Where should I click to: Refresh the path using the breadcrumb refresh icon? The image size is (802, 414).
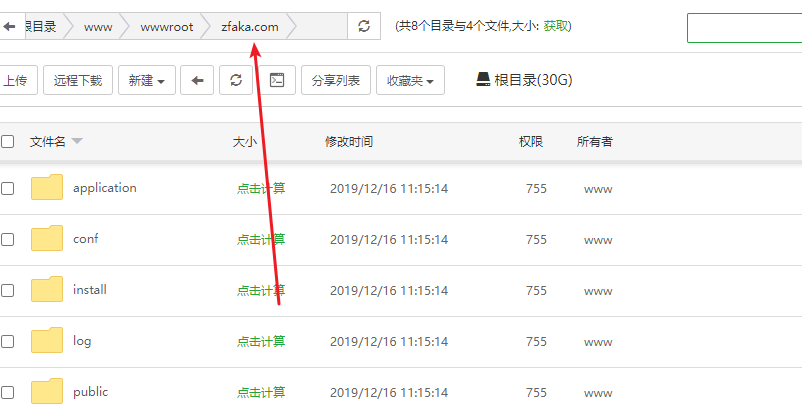click(x=364, y=27)
